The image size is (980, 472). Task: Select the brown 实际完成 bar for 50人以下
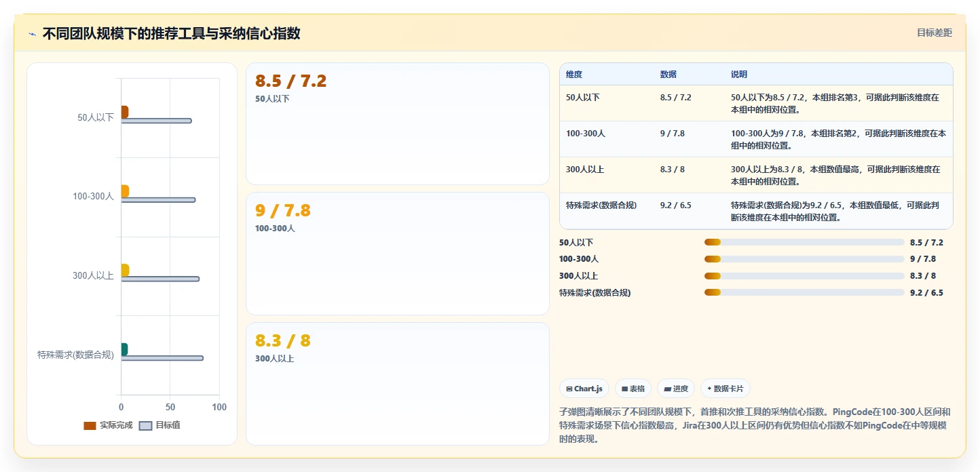pos(125,112)
